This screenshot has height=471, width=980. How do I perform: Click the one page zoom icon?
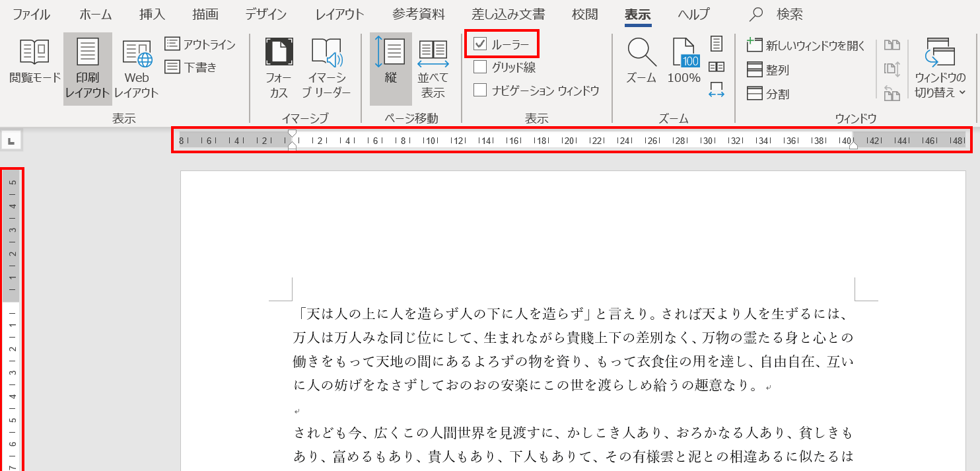coord(717,44)
